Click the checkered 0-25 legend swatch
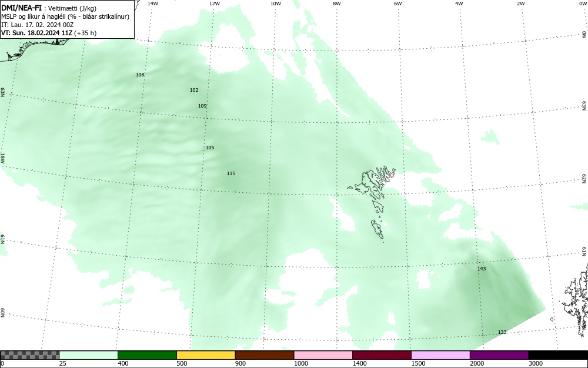The height and width of the screenshot is (368, 588). tap(29, 355)
